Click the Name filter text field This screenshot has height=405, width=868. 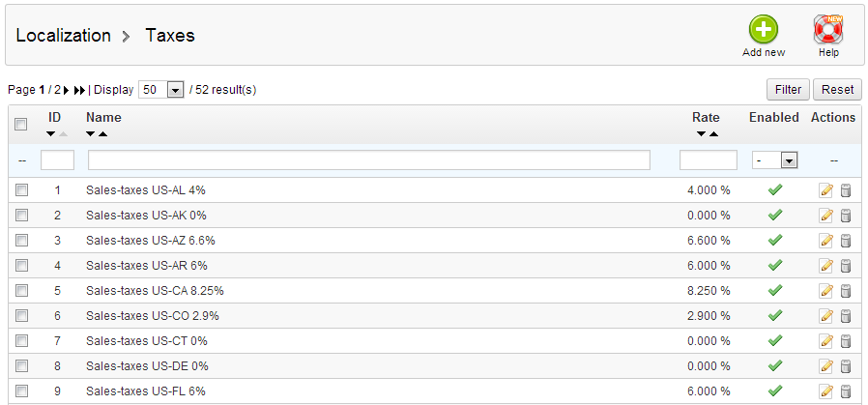pos(368,160)
